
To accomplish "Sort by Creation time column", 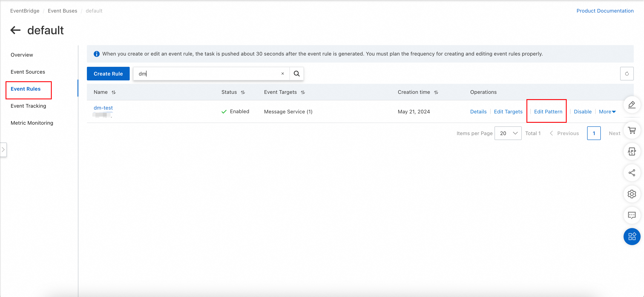I will [x=436, y=92].
